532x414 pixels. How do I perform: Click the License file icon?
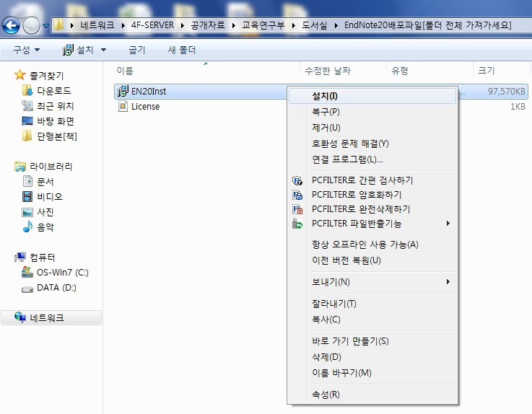123,106
